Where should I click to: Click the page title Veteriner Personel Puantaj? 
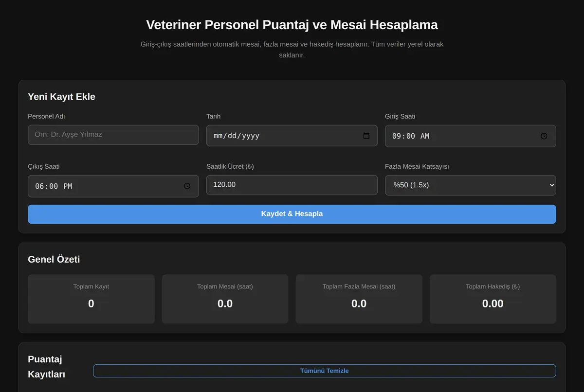pyautogui.click(x=292, y=25)
